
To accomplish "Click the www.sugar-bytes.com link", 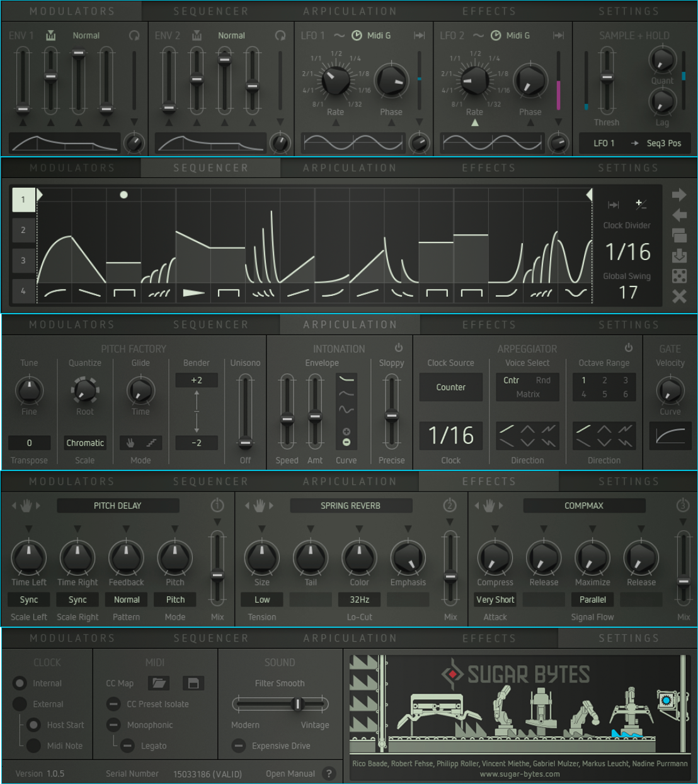I will pos(520,774).
